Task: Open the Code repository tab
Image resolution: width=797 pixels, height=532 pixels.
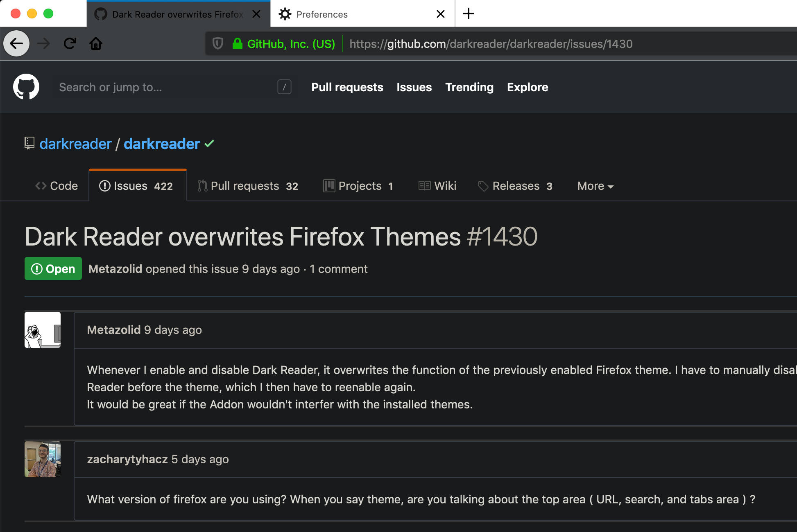Action: click(57, 186)
